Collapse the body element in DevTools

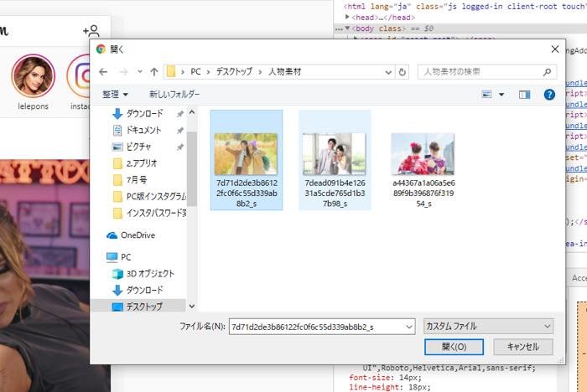pos(347,28)
